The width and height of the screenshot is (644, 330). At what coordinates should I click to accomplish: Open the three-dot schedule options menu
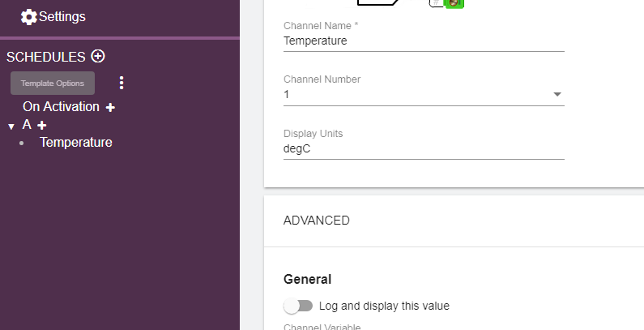pos(122,83)
